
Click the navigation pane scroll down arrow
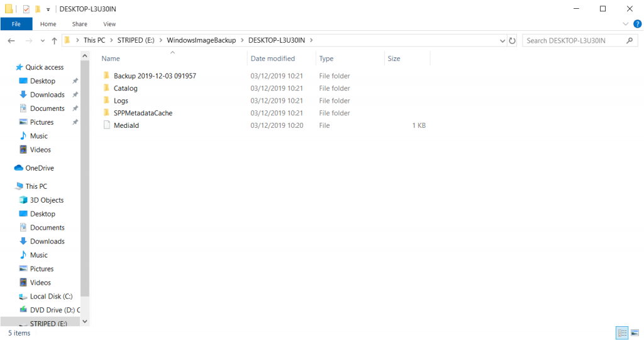[85, 322]
